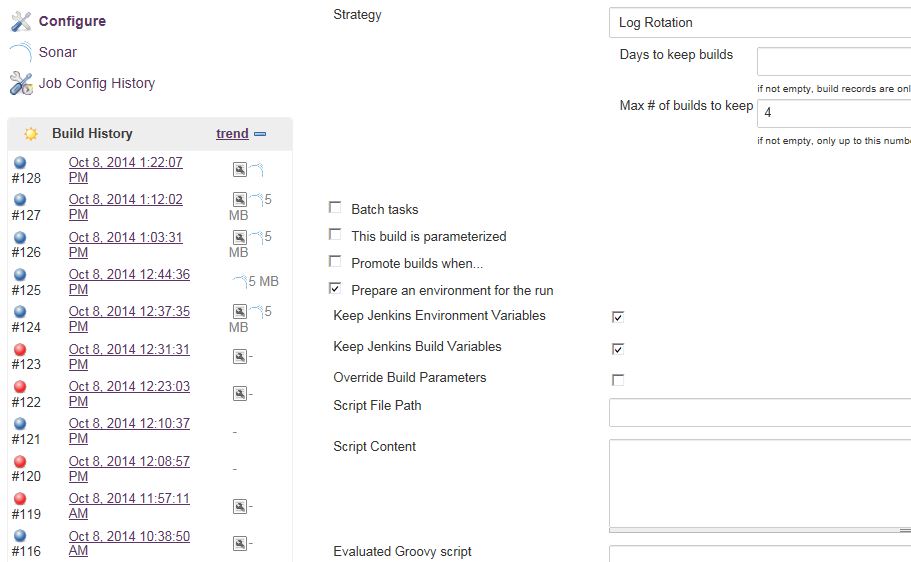This screenshot has width=911, height=562.
Task: Open the Strategy Log Rotation dropdown
Action: pos(759,22)
